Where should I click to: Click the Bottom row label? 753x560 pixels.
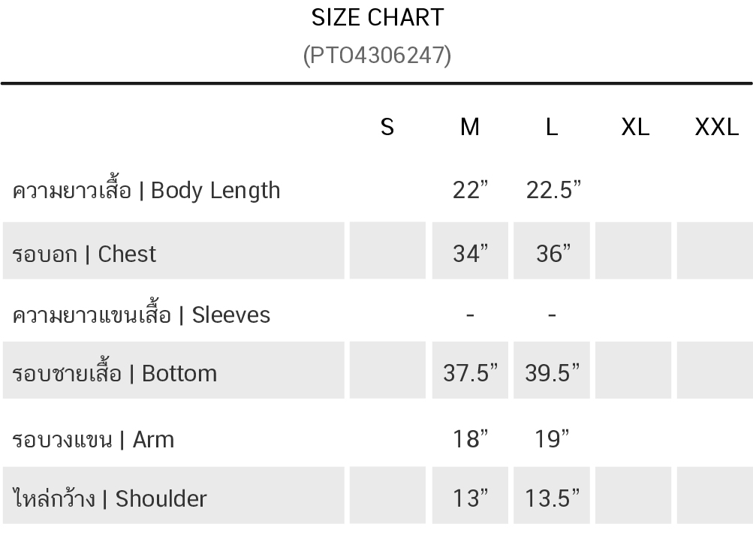click(x=114, y=372)
